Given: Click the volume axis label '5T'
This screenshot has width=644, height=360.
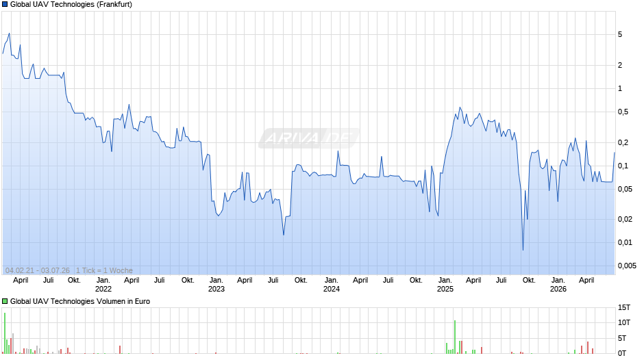Looking at the screenshot, I should click(622, 338).
